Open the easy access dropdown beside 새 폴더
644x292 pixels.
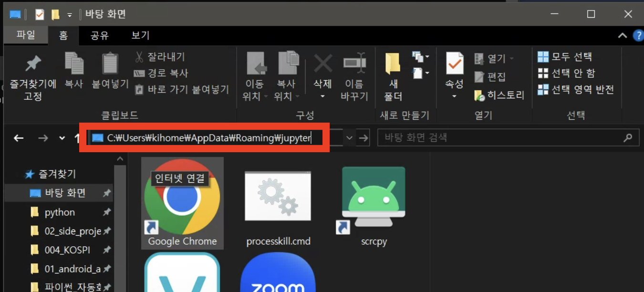[x=421, y=73]
